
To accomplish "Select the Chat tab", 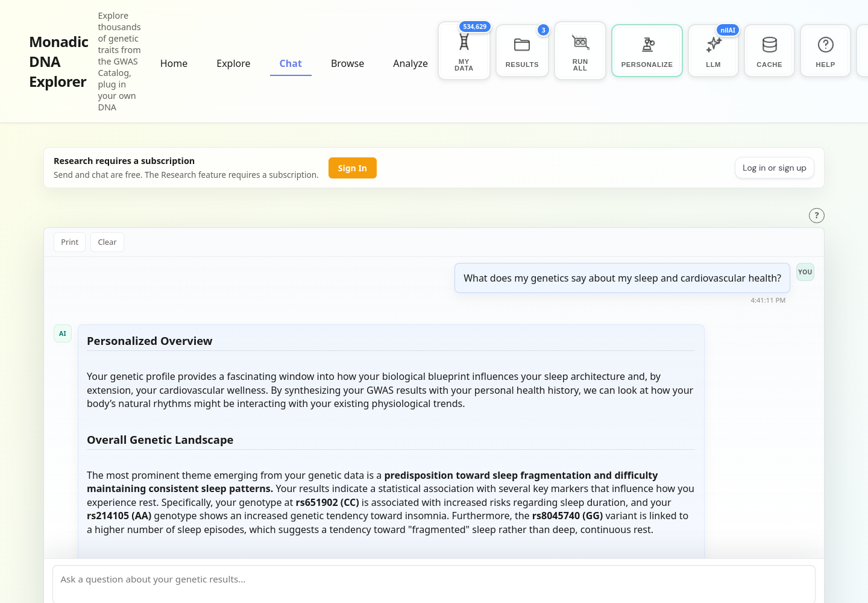I will tap(291, 63).
